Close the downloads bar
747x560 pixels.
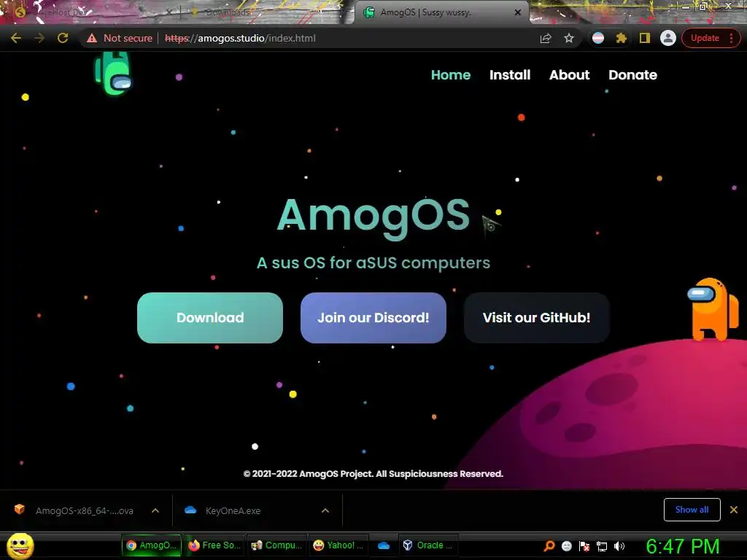tap(734, 510)
